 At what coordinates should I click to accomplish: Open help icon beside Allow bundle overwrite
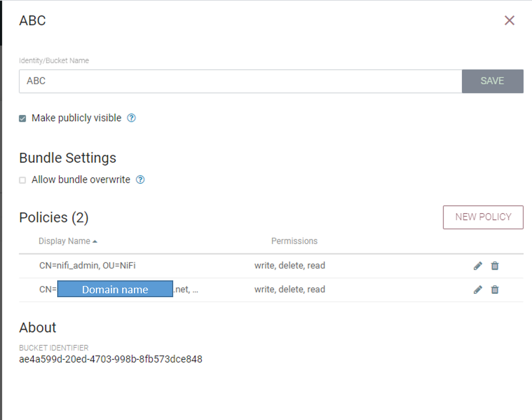coord(140,179)
